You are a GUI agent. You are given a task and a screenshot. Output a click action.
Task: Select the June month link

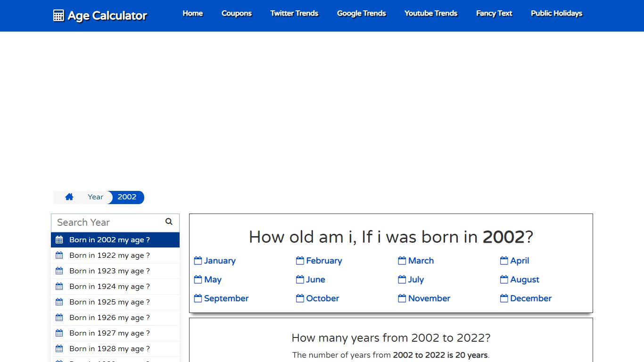pyautogui.click(x=315, y=280)
